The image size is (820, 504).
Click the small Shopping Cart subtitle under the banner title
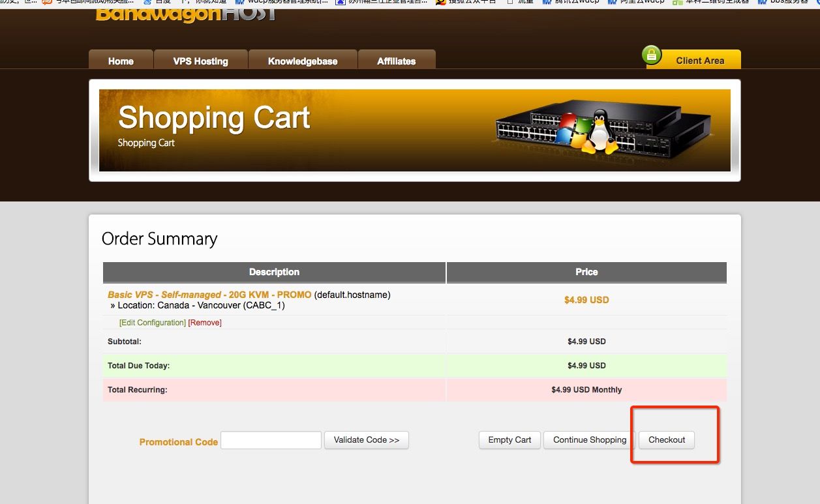click(146, 143)
